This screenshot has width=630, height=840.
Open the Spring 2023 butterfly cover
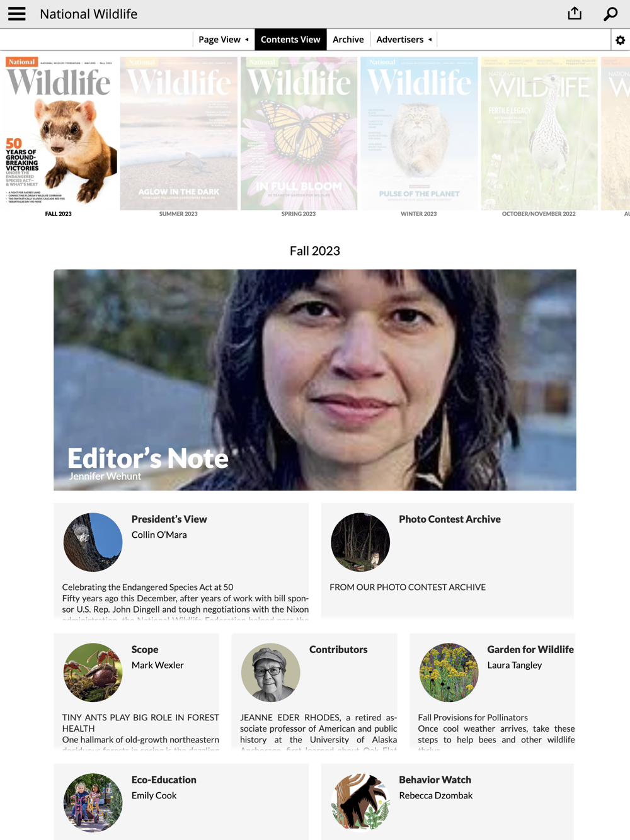pyautogui.click(x=299, y=133)
